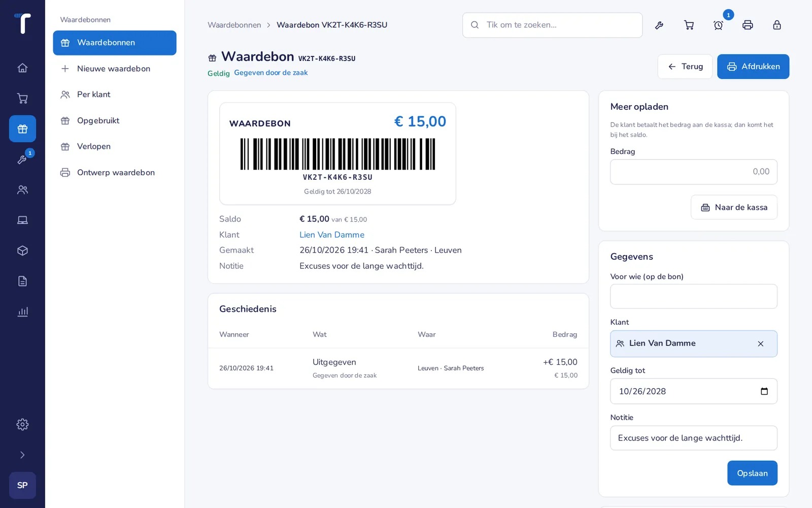The width and height of the screenshot is (812, 508).
Task: Open Per klant menu item
Action: pos(115,94)
